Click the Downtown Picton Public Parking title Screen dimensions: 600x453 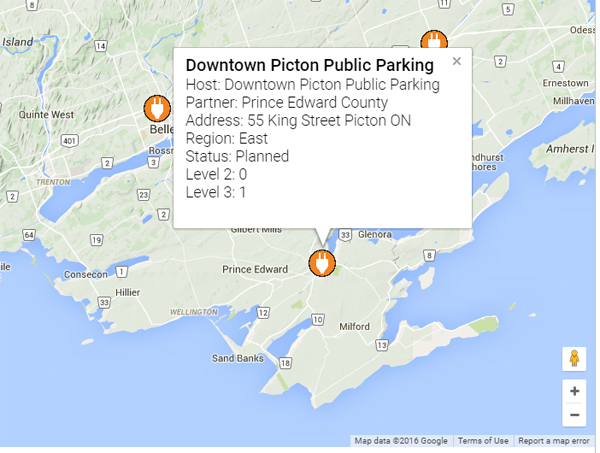pyautogui.click(x=310, y=65)
